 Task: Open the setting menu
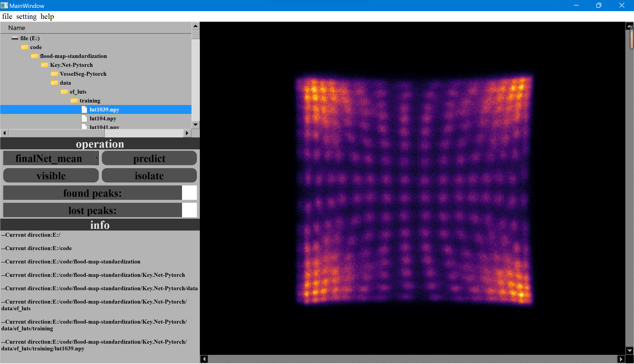26,17
